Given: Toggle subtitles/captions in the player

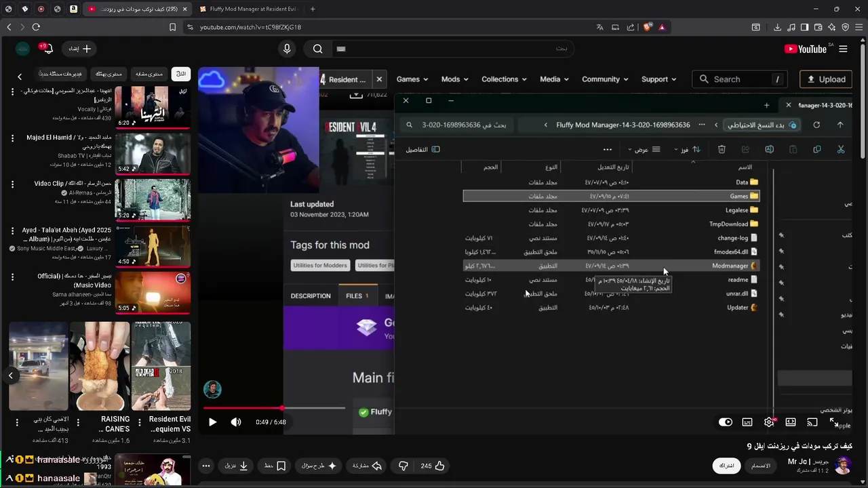Looking at the screenshot, I should (747, 422).
